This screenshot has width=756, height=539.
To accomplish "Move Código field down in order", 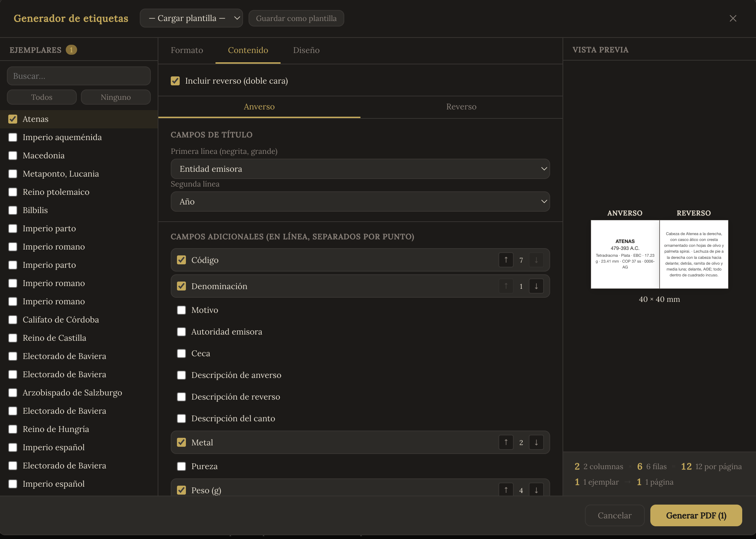I will point(536,260).
